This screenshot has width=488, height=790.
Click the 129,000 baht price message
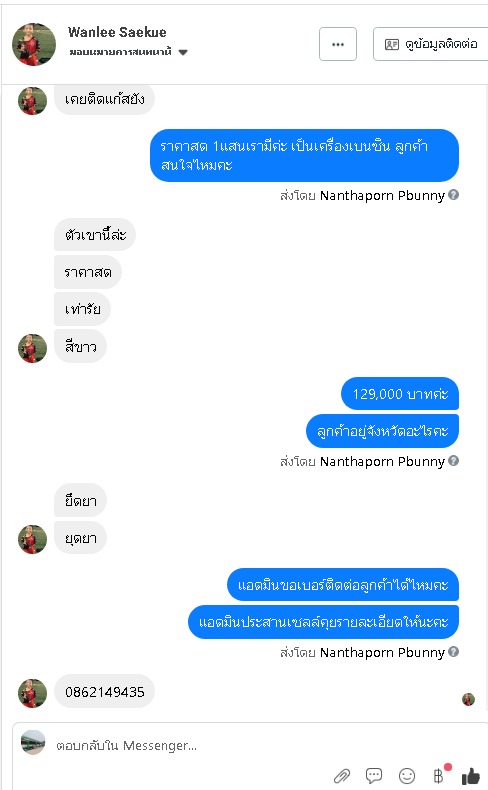pyautogui.click(x=400, y=393)
